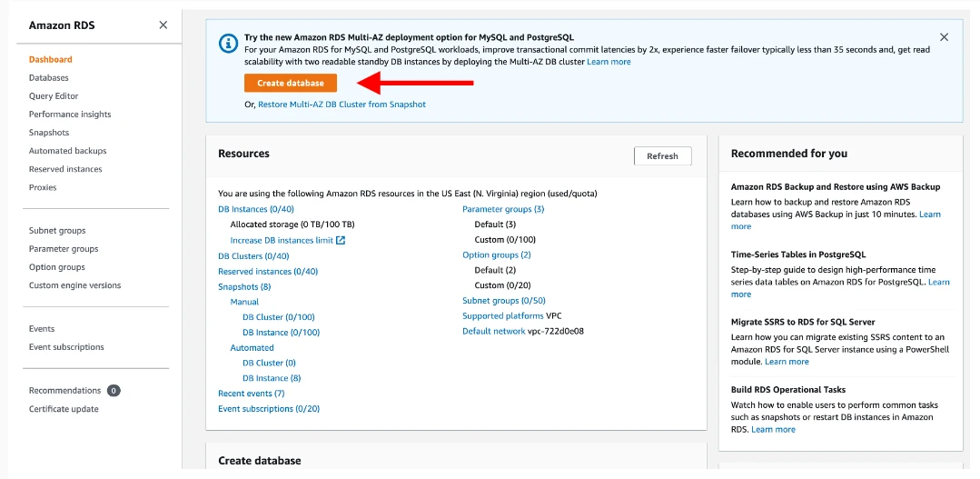Open Snapshots (8) resource link

click(244, 286)
